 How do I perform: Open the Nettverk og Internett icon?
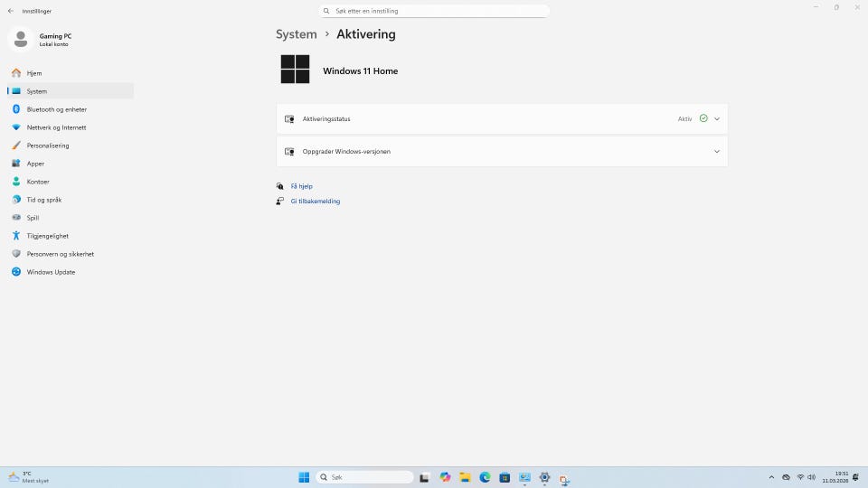[16, 127]
